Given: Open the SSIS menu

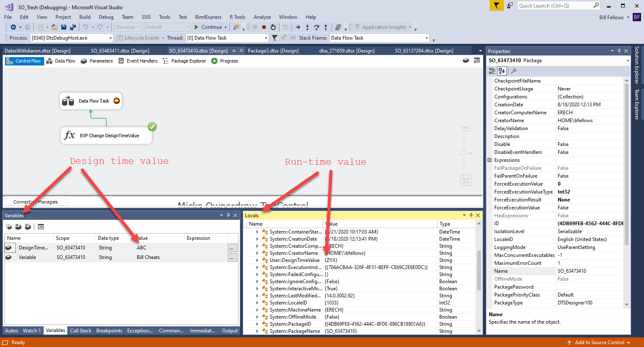Looking at the screenshot, I should (146, 17).
